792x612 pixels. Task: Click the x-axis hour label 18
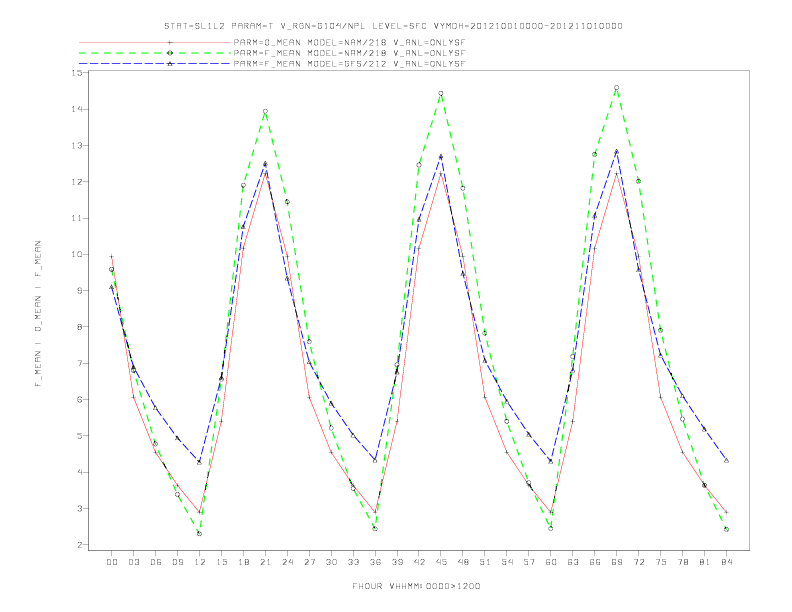[x=243, y=562]
